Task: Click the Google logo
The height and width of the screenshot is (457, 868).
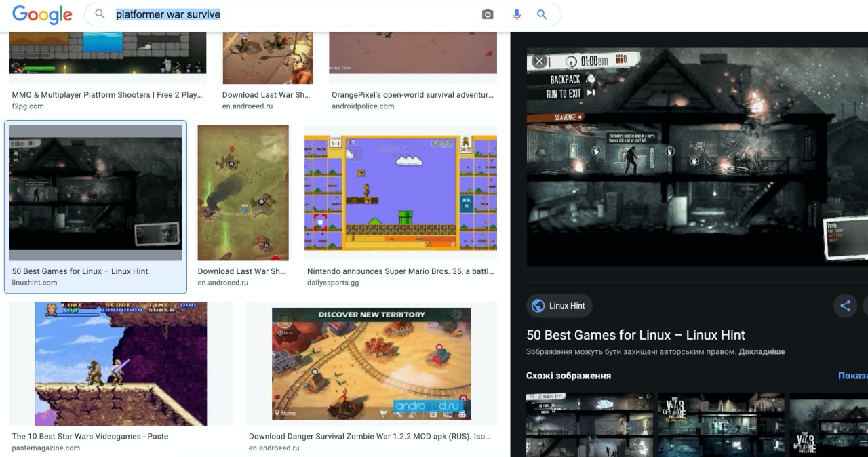Action: [42, 14]
